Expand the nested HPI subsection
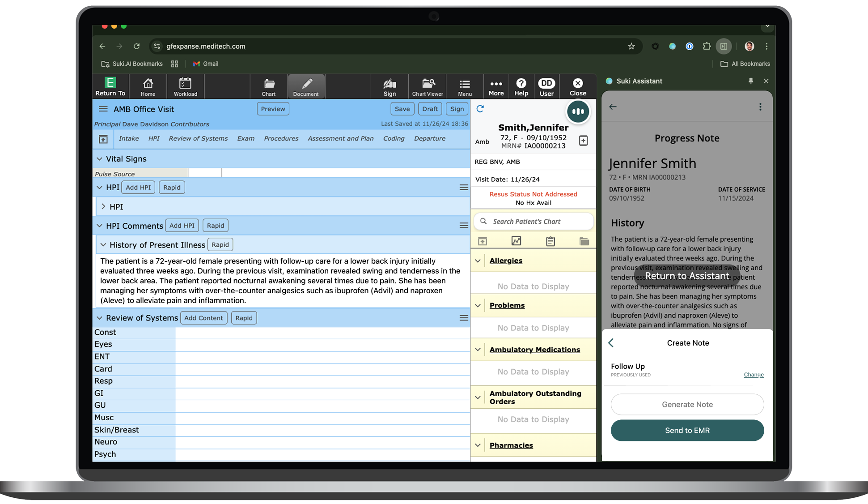Viewport: 868px width, 504px height. [x=103, y=207]
